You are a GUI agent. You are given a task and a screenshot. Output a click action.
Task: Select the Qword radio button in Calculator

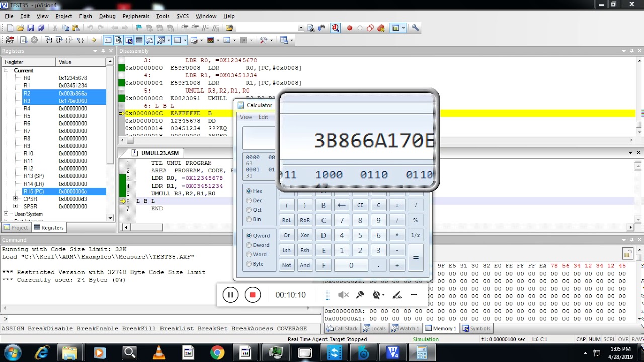pyautogui.click(x=249, y=235)
